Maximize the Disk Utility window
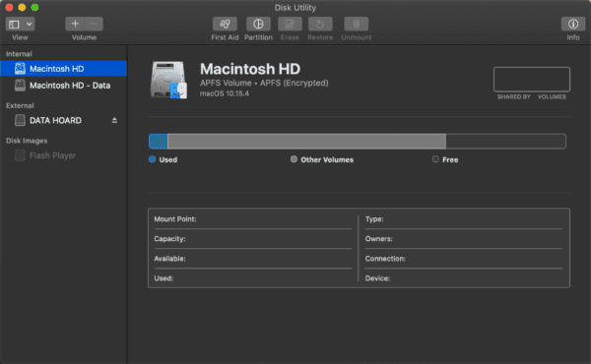Image resolution: width=591 pixels, height=364 pixels. tap(34, 7)
